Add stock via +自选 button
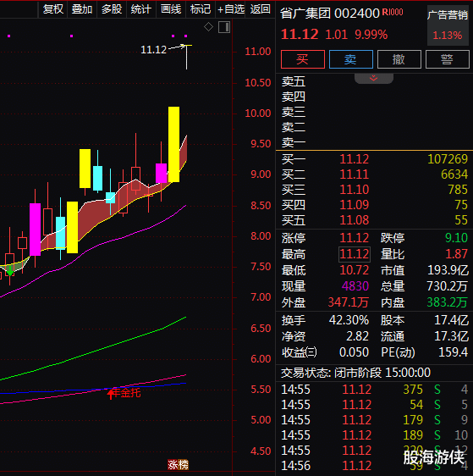 pyautogui.click(x=231, y=9)
